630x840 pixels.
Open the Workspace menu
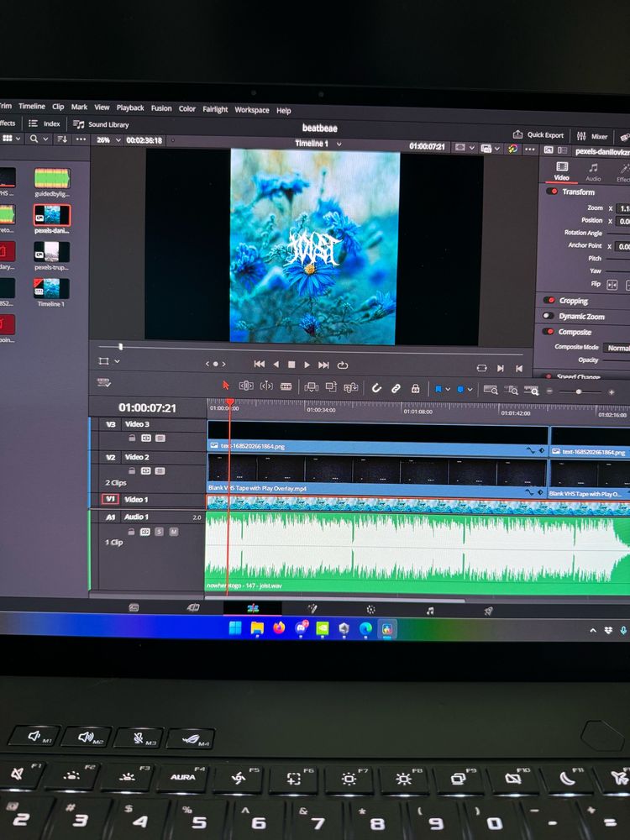click(x=252, y=110)
